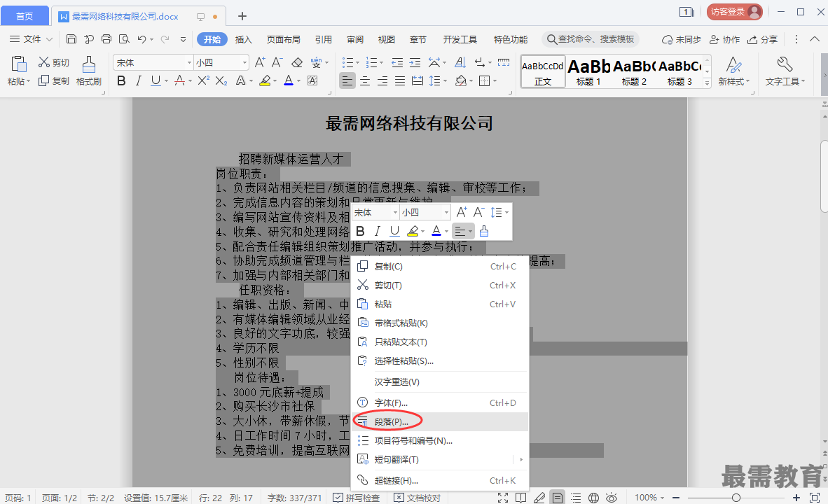The image size is (828, 504).
Task: Open the mini toolbar font size dropdown
Action: [446, 213]
